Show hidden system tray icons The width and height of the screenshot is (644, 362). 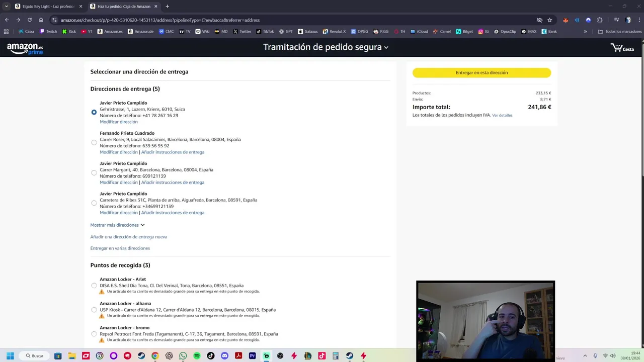pos(585,356)
